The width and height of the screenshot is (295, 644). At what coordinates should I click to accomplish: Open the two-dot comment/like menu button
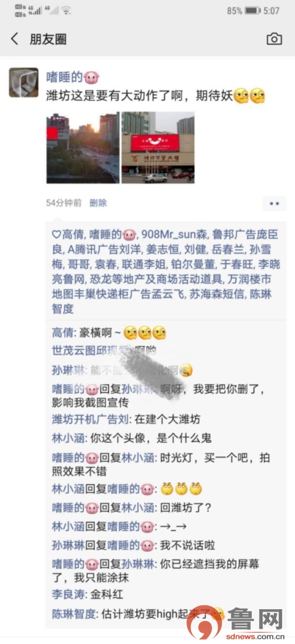click(x=274, y=203)
